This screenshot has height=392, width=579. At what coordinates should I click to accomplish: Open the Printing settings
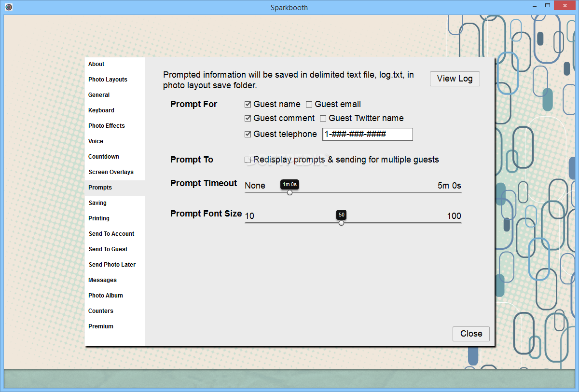[115, 218]
